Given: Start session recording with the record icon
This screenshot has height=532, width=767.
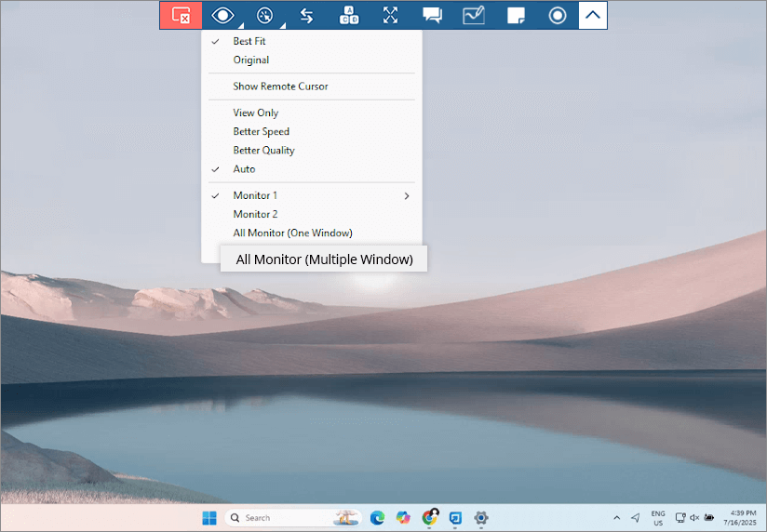Looking at the screenshot, I should click(x=557, y=15).
